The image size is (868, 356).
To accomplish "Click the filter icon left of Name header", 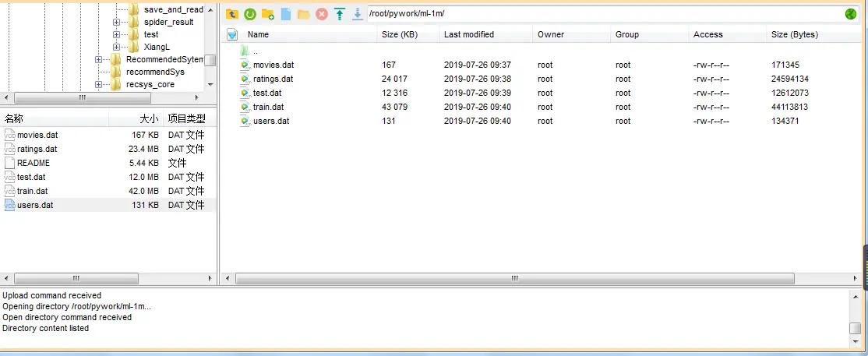I will [231, 34].
